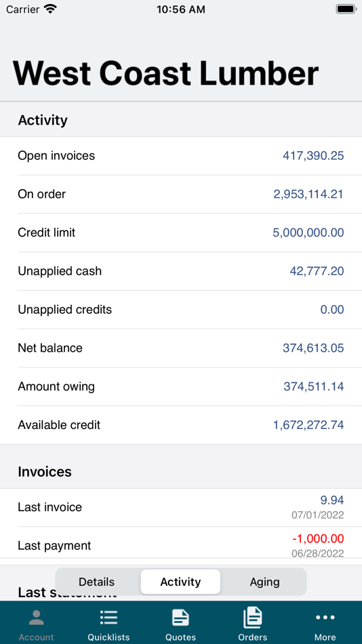This screenshot has width=362, height=644.
Task: Tap the Activity section header
Action: click(x=43, y=121)
